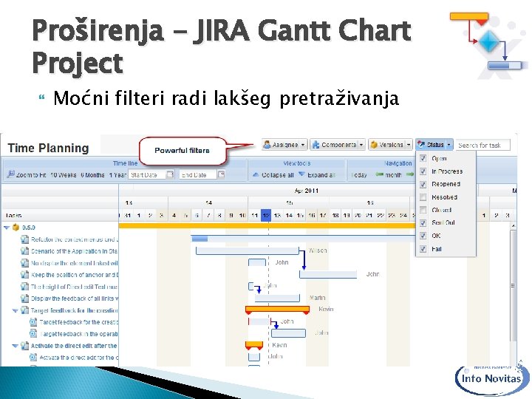Uncheck the Sent Out status checkbox
532x399 pixels.
pos(423,223)
